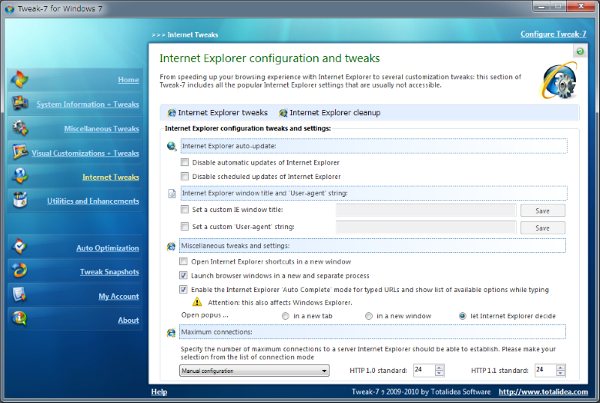Image resolution: width=600 pixels, height=403 pixels.
Task: Click Save button for custom IE window title
Action: tap(543, 210)
